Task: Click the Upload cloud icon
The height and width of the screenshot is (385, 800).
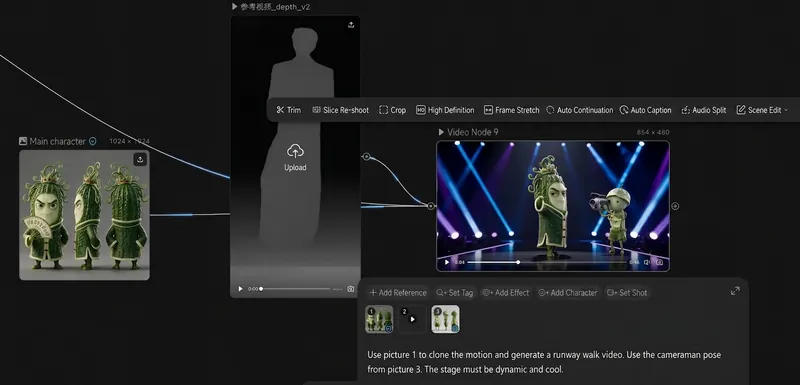Action: point(295,151)
